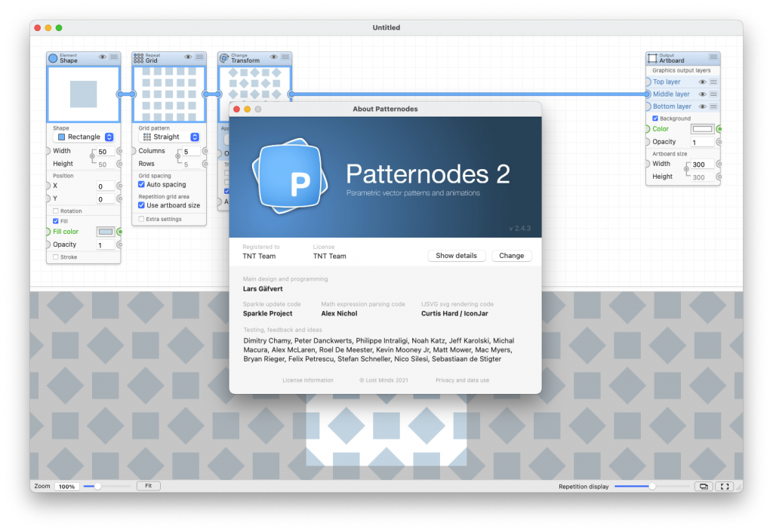Click the Artboard Width input field
Image resolution: width=773 pixels, height=532 pixels.
pyautogui.click(x=703, y=165)
